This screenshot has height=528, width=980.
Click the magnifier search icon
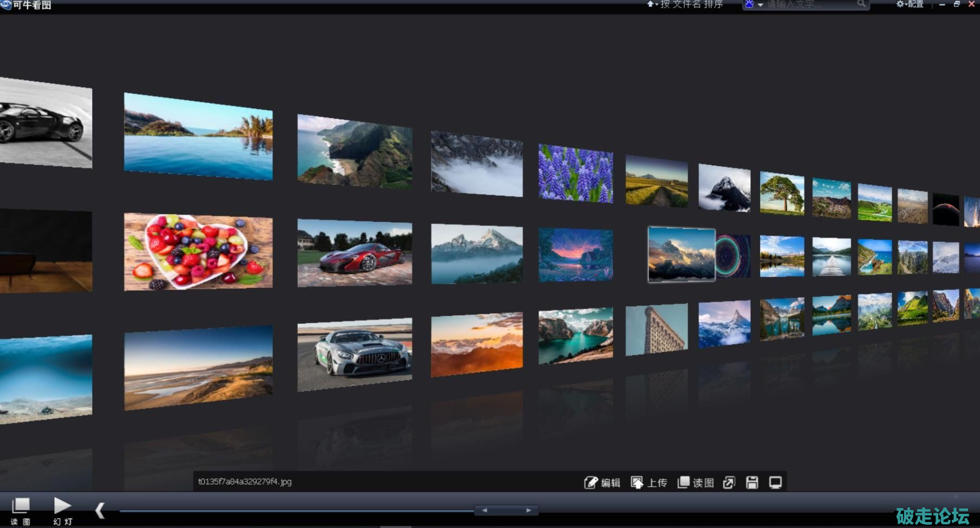click(861, 4)
